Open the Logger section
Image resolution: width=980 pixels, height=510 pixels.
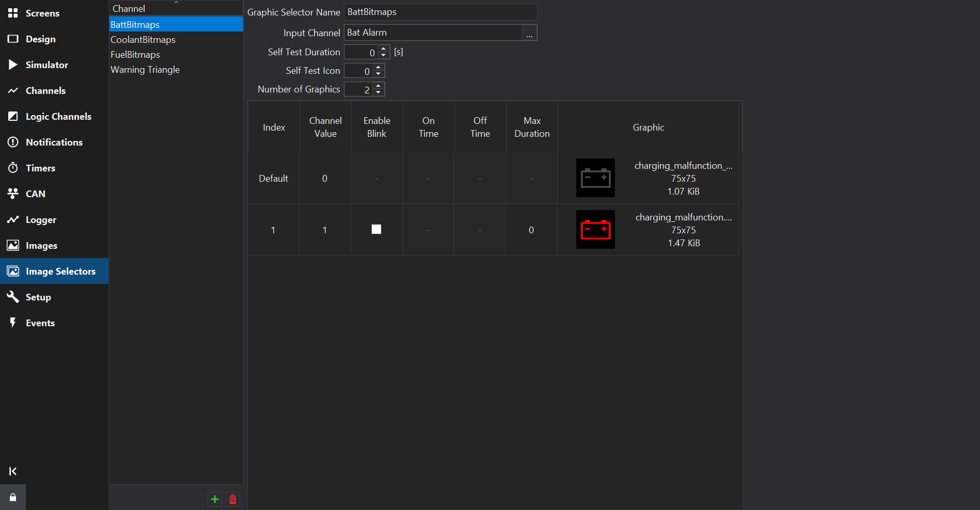[x=41, y=220]
